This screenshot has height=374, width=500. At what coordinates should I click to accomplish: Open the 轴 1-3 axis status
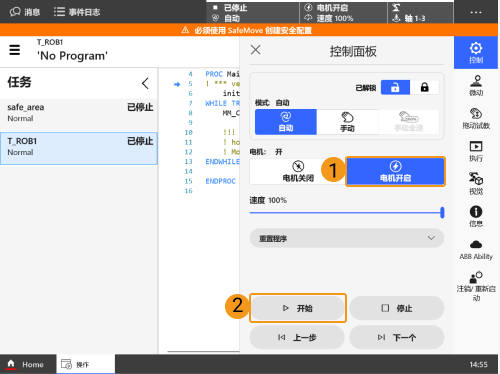(x=421, y=12)
